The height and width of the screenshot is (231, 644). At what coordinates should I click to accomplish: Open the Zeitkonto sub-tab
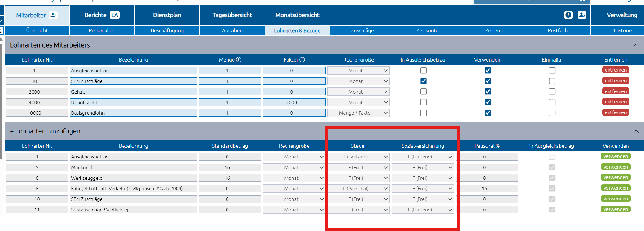[427, 30]
